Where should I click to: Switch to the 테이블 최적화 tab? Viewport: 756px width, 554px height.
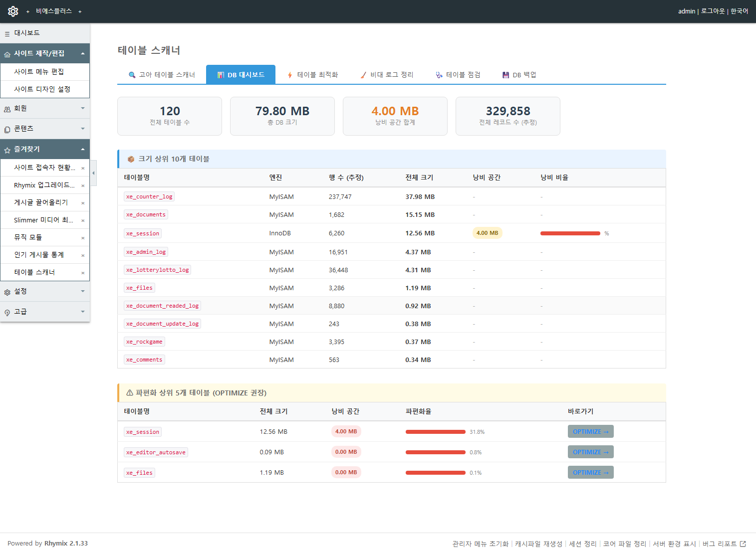point(313,75)
